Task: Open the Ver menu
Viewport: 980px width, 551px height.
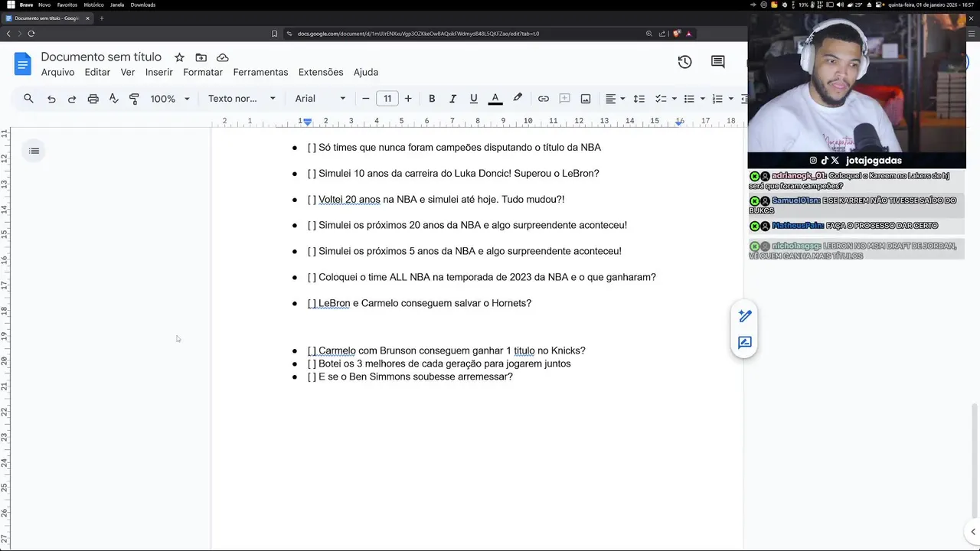Action: [128, 72]
